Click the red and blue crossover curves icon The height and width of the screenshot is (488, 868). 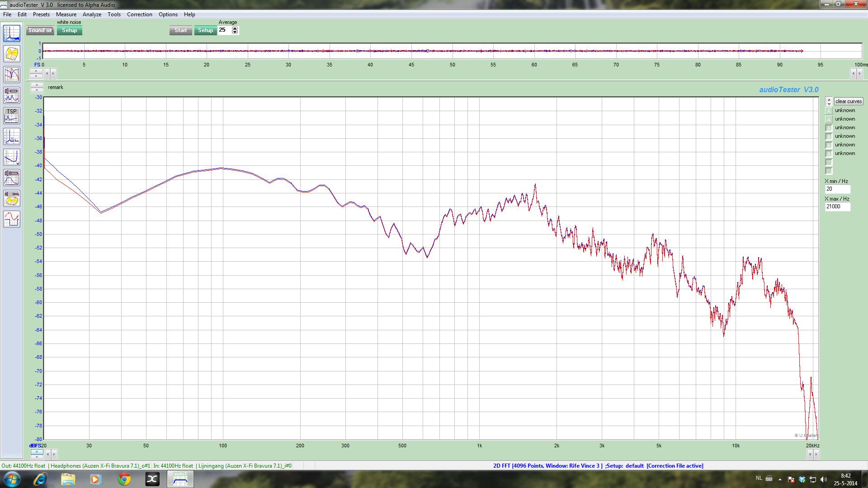pos(12,75)
